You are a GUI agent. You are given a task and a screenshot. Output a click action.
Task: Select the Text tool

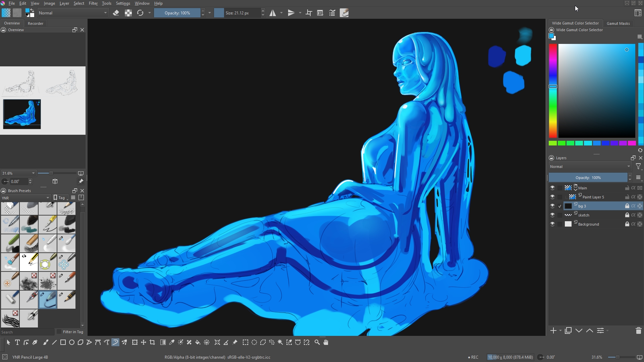click(17, 342)
